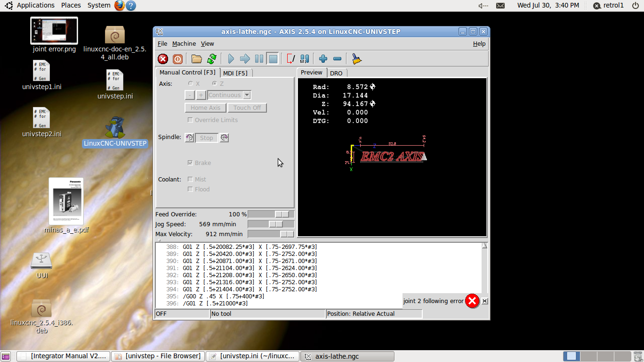
Task: Open the help icon in top panel
Action: [x=131, y=6]
